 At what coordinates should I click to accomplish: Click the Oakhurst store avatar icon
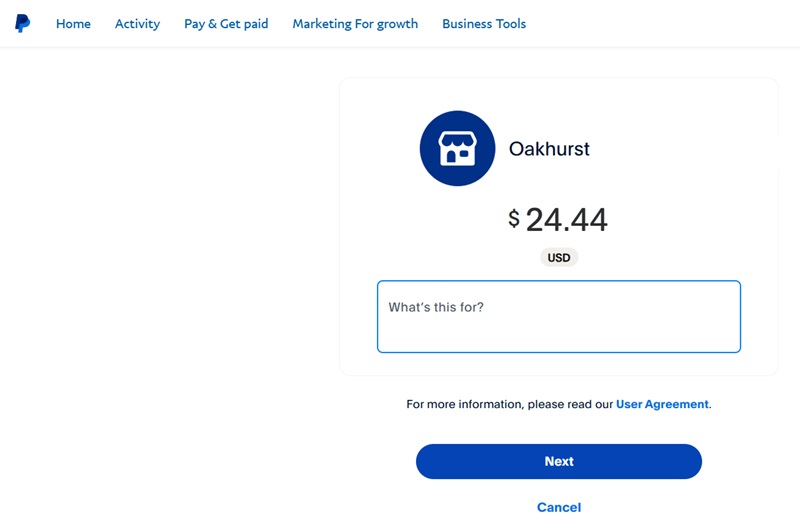pos(457,148)
